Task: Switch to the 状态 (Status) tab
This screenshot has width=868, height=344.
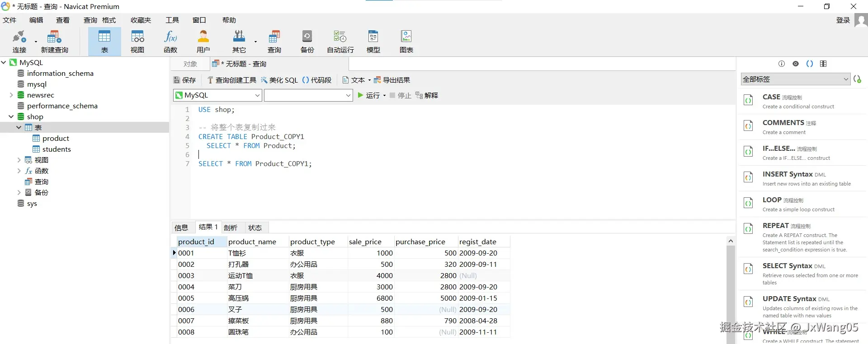Action: 255,228
